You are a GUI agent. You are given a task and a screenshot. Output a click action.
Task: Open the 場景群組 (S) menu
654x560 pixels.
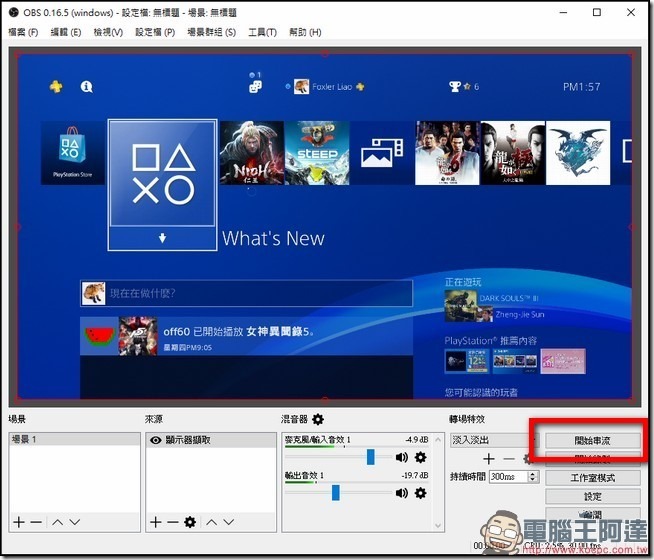211,32
